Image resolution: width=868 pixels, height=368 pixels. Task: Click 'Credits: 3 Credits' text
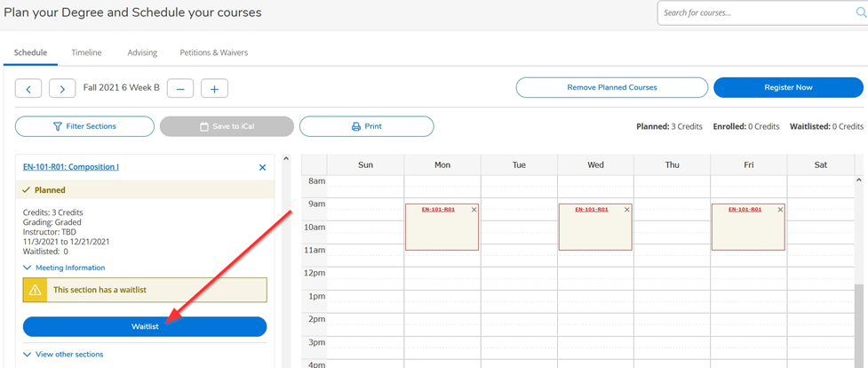[53, 212]
